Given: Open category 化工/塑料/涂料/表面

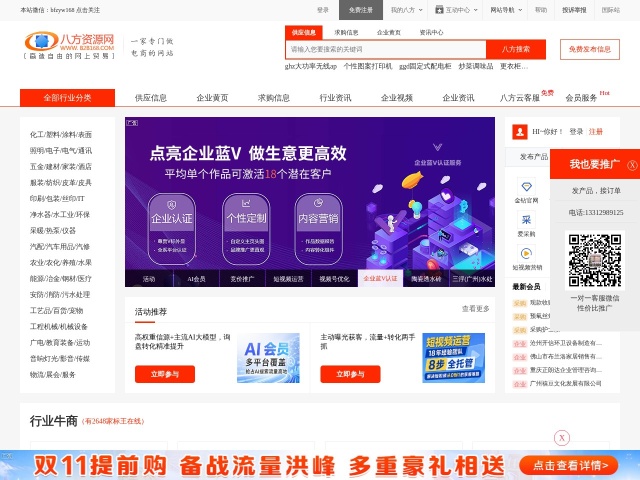Looking at the screenshot, I should [x=61, y=135].
